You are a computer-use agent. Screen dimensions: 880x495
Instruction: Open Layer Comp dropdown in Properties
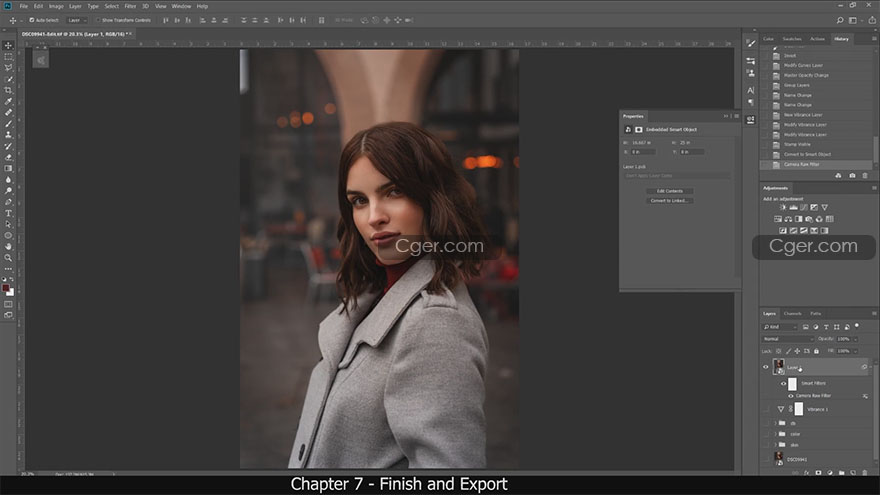tap(676, 176)
